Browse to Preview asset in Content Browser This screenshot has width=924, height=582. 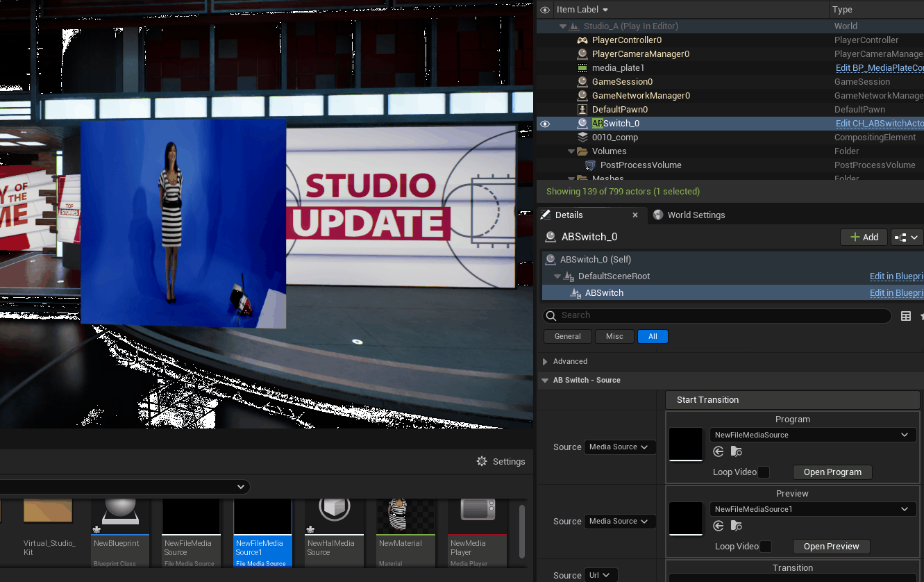(736, 526)
